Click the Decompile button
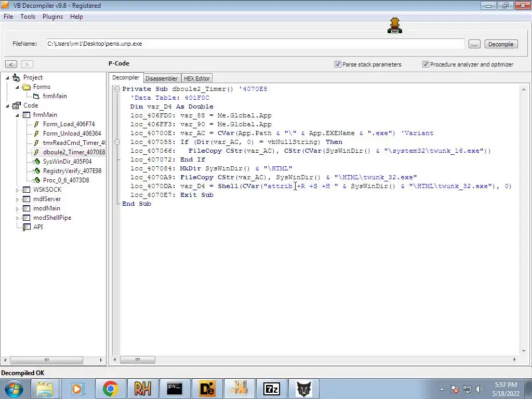The height and width of the screenshot is (399, 532). (x=501, y=44)
